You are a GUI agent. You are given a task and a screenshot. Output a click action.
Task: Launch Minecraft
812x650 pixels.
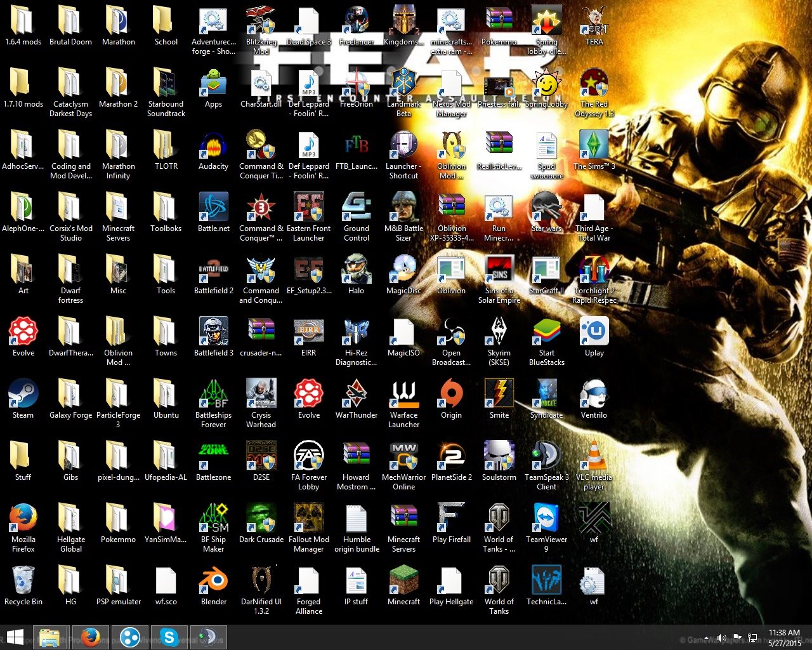[403, 580]
